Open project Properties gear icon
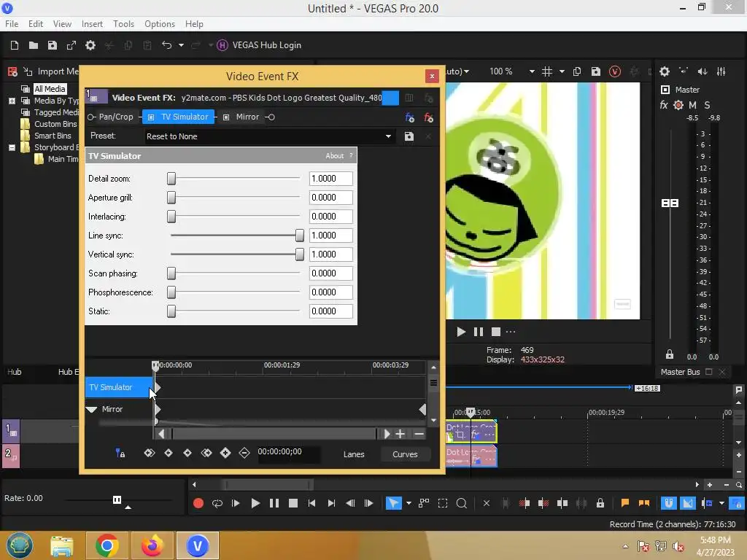747x560 pixels. (90, 45)
